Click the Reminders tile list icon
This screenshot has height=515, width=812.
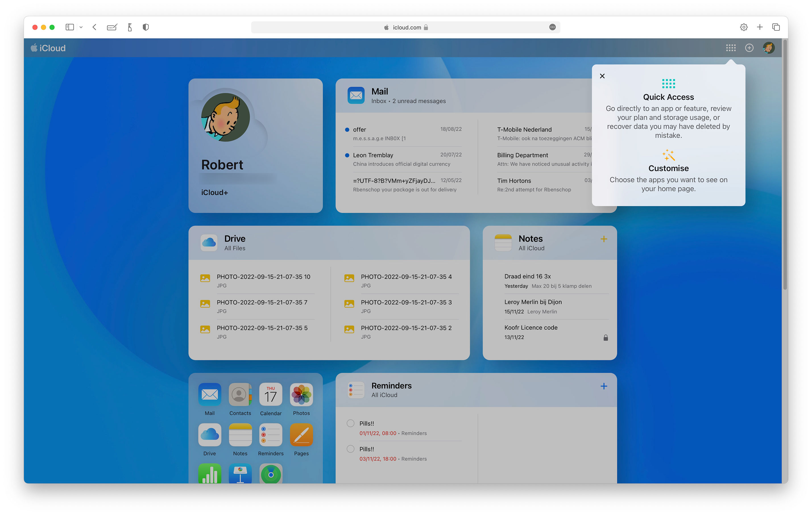click(356, 390)
